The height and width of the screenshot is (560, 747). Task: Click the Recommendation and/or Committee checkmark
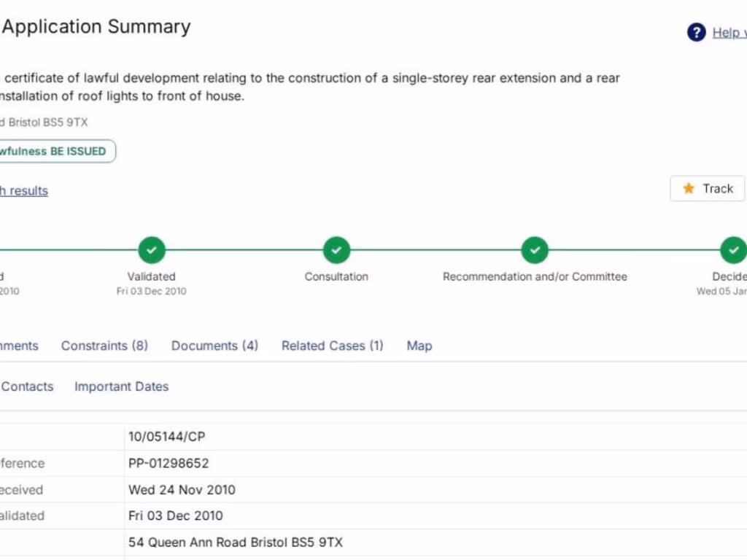click(x=535, y=250)
